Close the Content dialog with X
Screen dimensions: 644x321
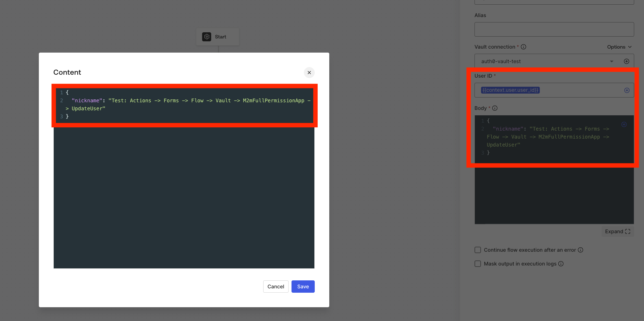(309, 73)
